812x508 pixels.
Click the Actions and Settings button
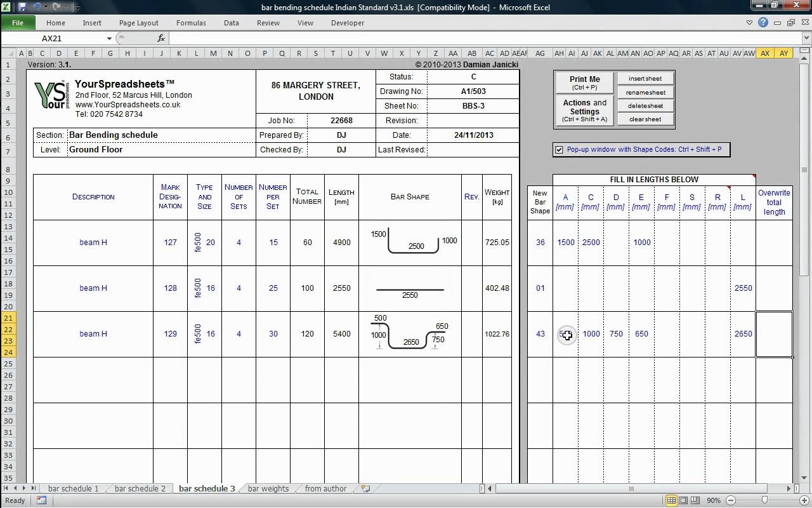point(584,110)
